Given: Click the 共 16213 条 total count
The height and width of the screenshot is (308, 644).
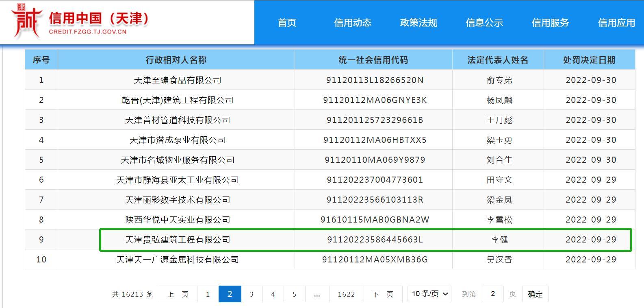Looking at the screenshot, I should [132, 294].
